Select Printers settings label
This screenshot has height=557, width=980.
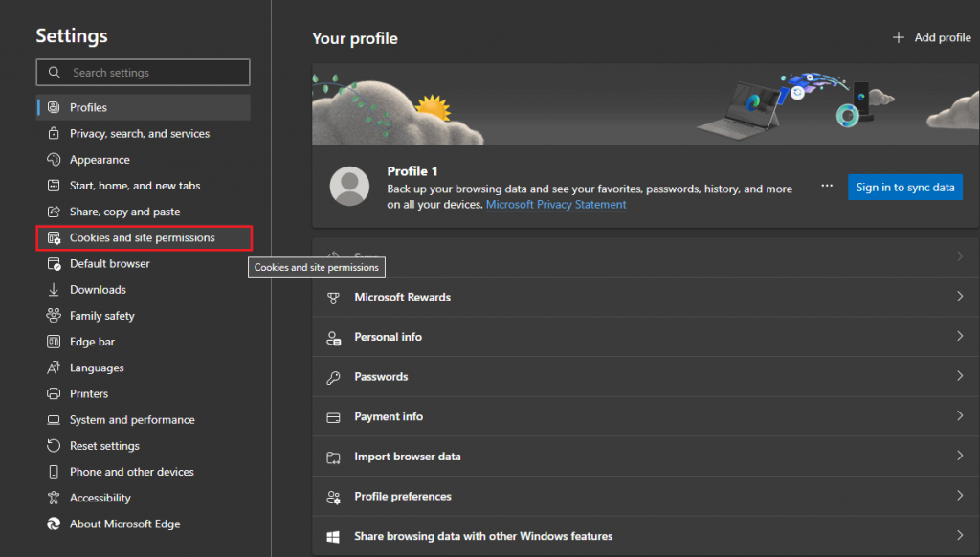point(89,394)
